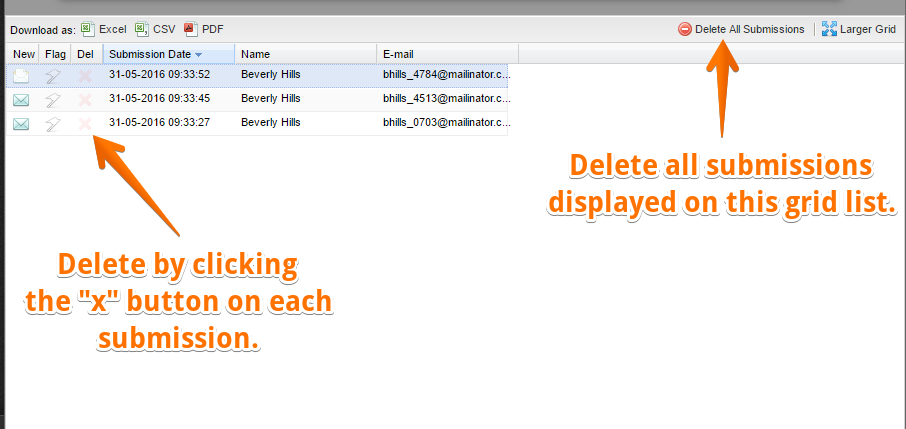This screenshot has height=429, width=906.
Task: Download submissions as Excel
Action: click(104, 29)
